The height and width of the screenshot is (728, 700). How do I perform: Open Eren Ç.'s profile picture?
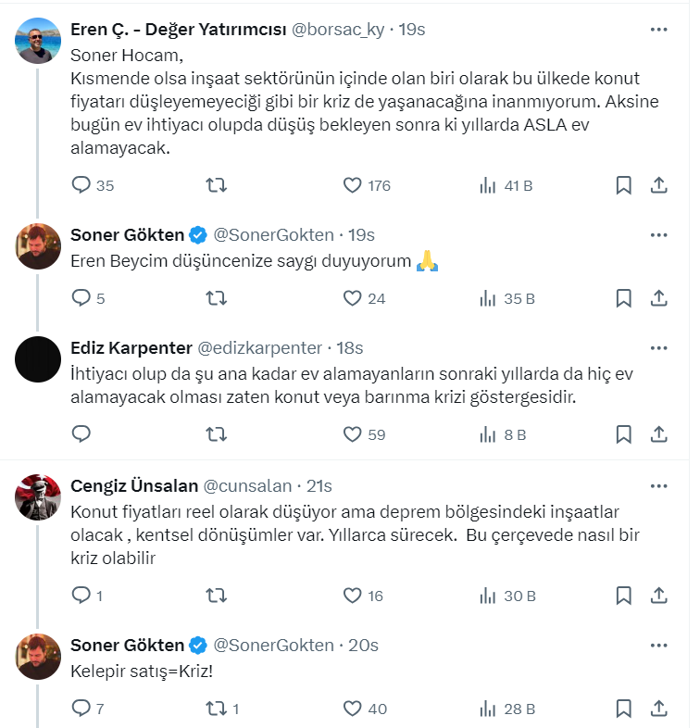[39, 41]
